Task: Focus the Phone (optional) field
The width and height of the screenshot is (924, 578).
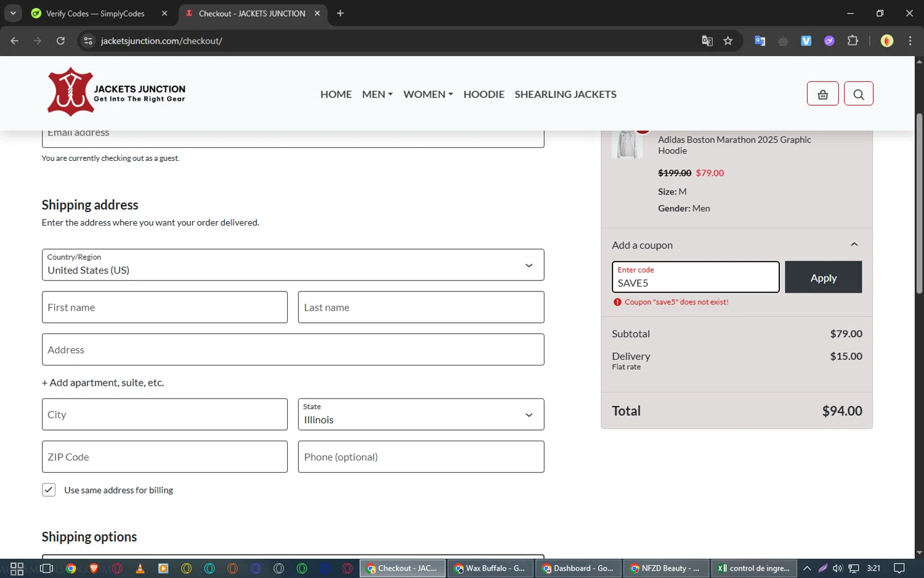Action: 421,457
